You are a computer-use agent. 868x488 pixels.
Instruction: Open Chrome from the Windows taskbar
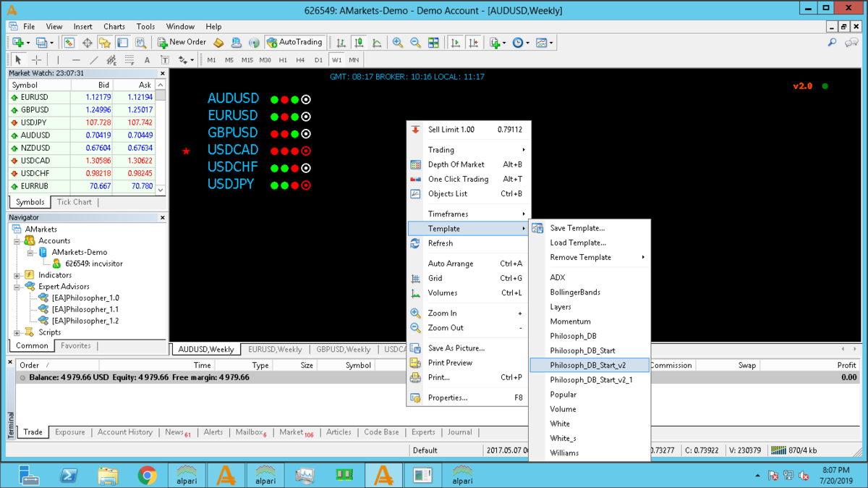(x=148, y=476)
